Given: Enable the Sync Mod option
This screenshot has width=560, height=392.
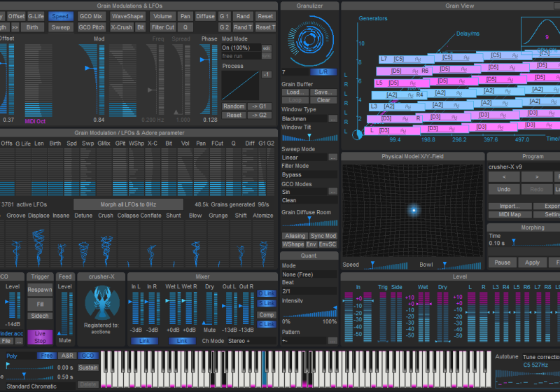Looking at the screenshot, I should (323, 236).
